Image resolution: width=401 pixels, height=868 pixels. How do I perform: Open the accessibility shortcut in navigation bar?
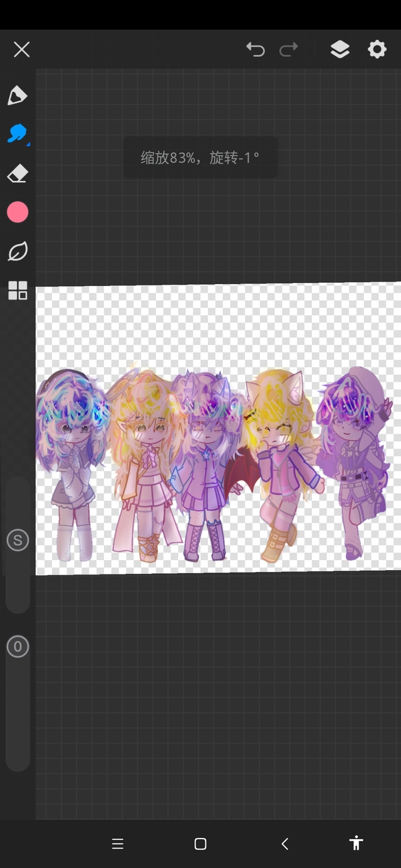(356, 843)
